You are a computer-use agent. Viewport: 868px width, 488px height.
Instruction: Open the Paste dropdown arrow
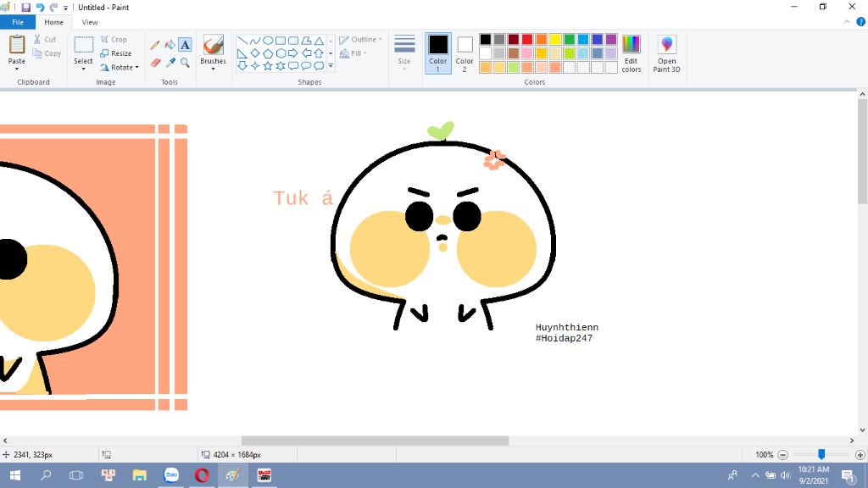click(17, 69)
